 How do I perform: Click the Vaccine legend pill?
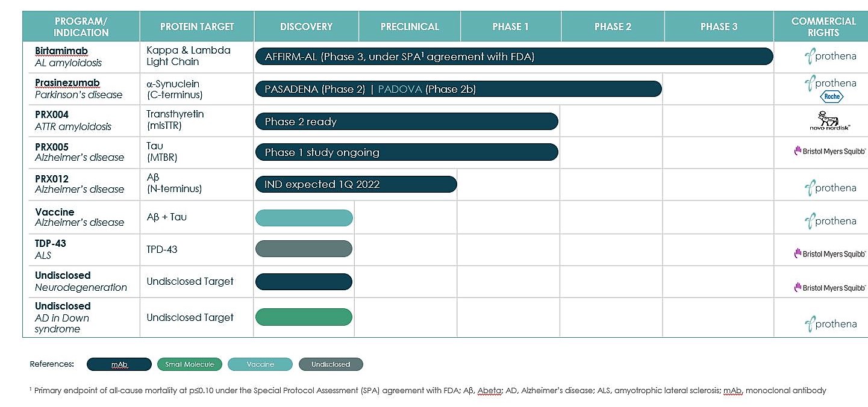tap(260, 364)
